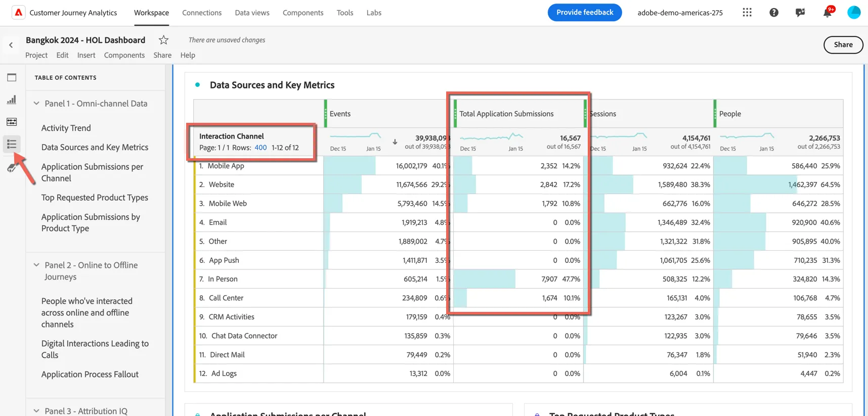The height and width of the screenshot is (416, 868).
Task: Click the sort arrow on Events column
Action: [395, 142]
